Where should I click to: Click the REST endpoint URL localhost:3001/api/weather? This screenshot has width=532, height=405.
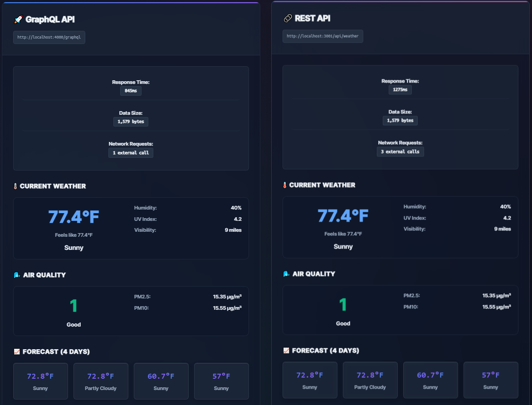tap(322, 36)
